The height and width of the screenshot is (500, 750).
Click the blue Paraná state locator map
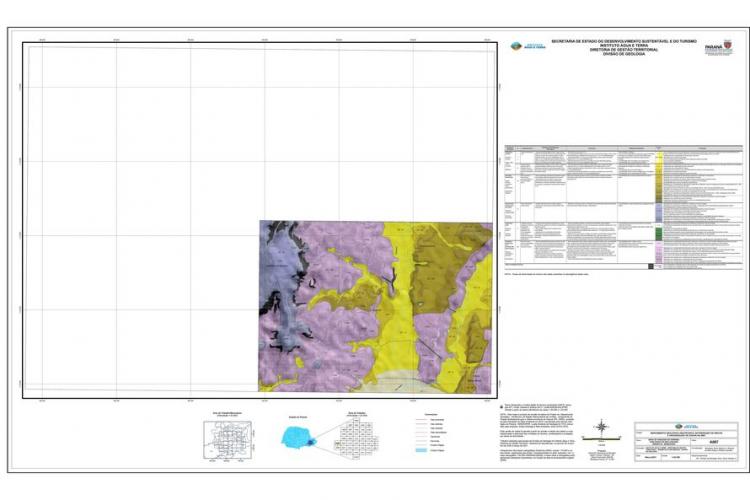[x=298, y=436]
